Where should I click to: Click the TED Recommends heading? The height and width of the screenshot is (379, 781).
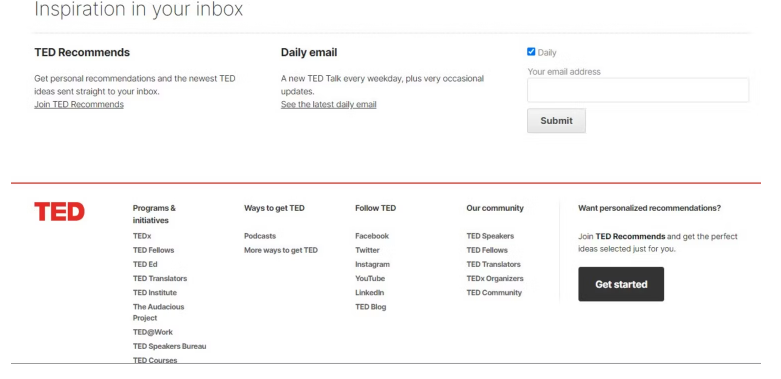coord(82,52)
